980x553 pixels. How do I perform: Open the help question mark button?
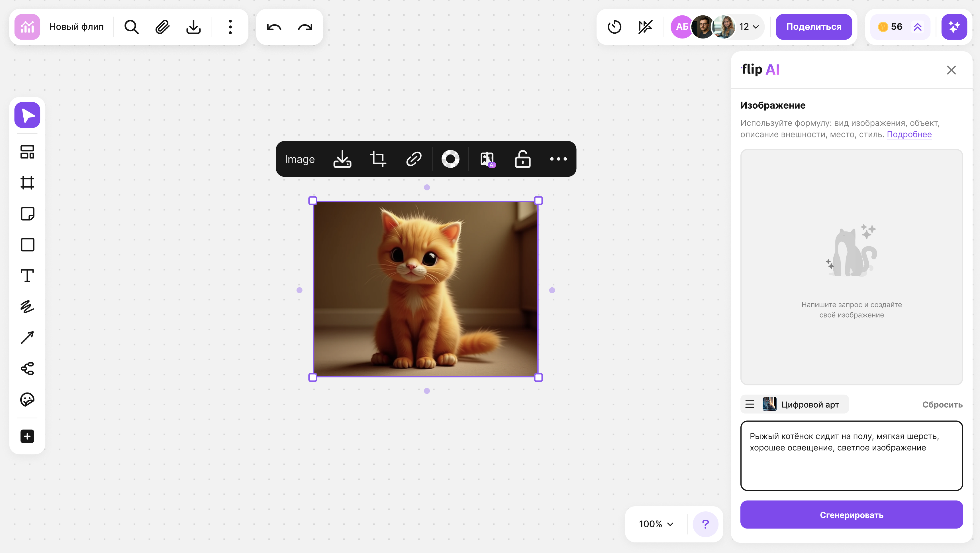(x=705, y=524)
